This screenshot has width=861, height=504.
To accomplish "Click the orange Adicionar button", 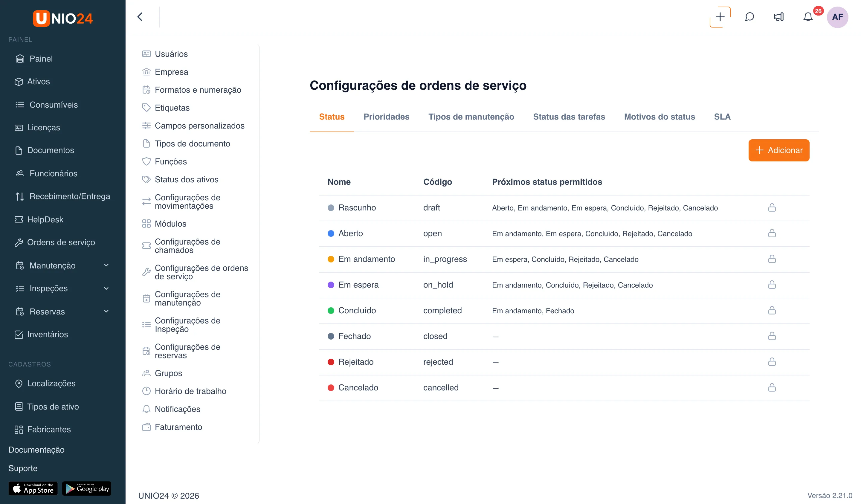I will 779,150.
